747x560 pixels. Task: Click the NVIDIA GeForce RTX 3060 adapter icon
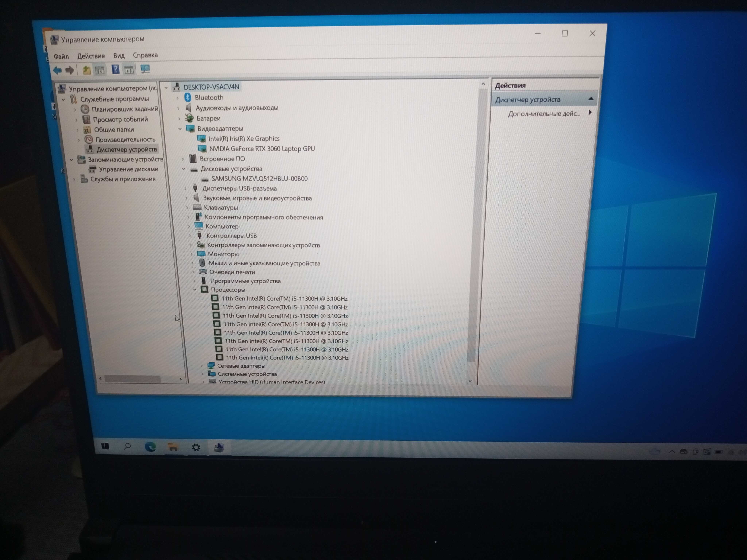click(202, 149)
